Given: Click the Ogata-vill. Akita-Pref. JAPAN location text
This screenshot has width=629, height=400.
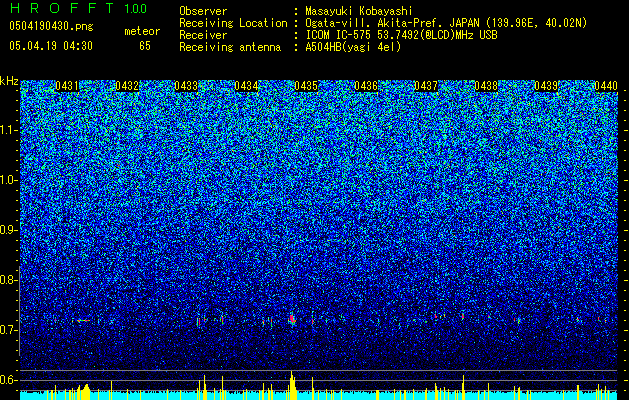Looking at the screenshot, I should coord(446,23).
